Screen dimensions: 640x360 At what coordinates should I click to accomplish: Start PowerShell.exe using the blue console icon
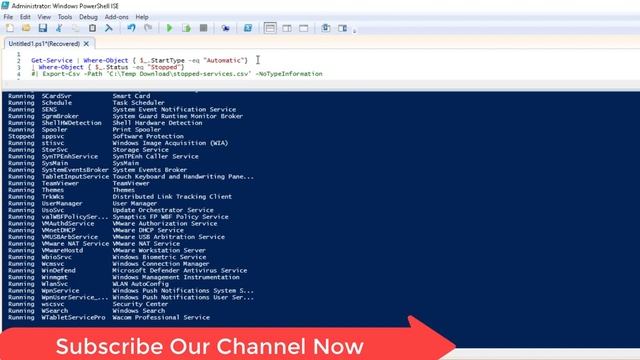coord(248,28)
